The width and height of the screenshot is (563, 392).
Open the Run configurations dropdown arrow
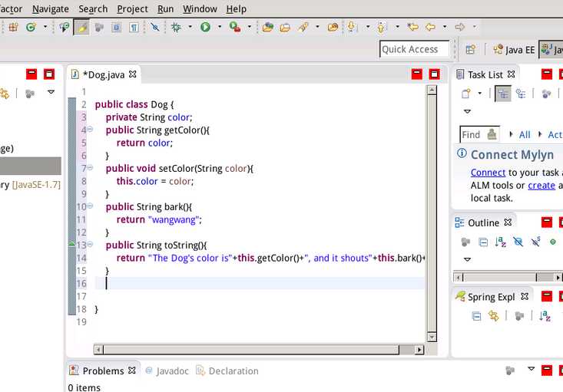(x=220, y=27)
